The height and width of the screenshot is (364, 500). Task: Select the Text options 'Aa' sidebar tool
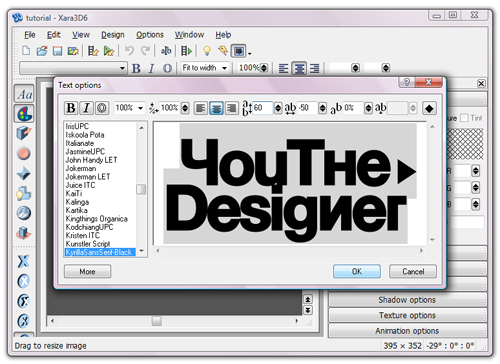(24, 94)
